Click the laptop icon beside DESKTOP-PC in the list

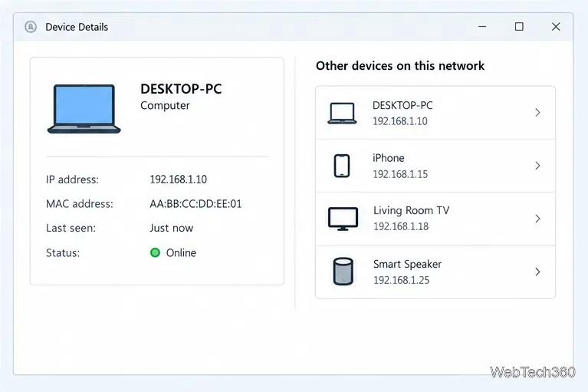coord(342,113)
